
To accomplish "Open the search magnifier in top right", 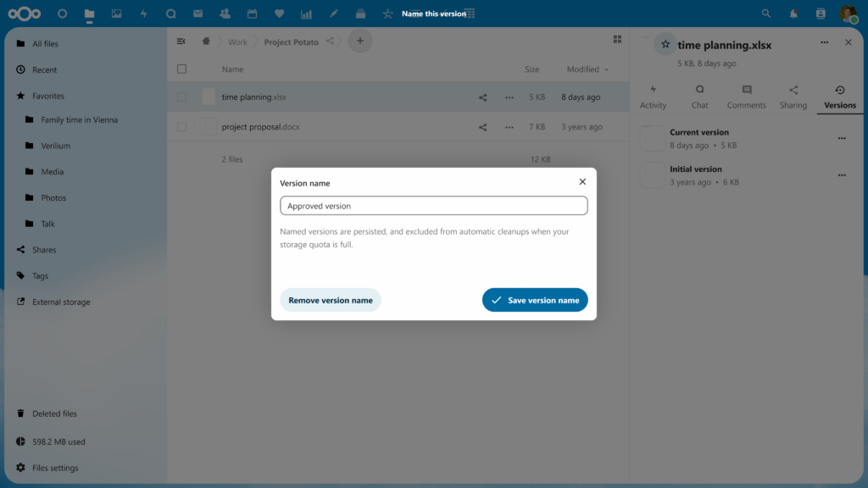I will point(765,13).
